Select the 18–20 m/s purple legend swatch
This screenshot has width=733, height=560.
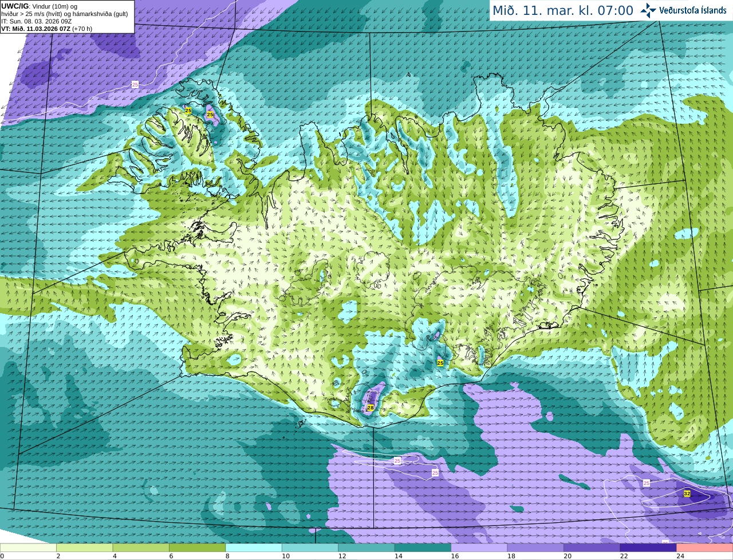pos(535,547)
